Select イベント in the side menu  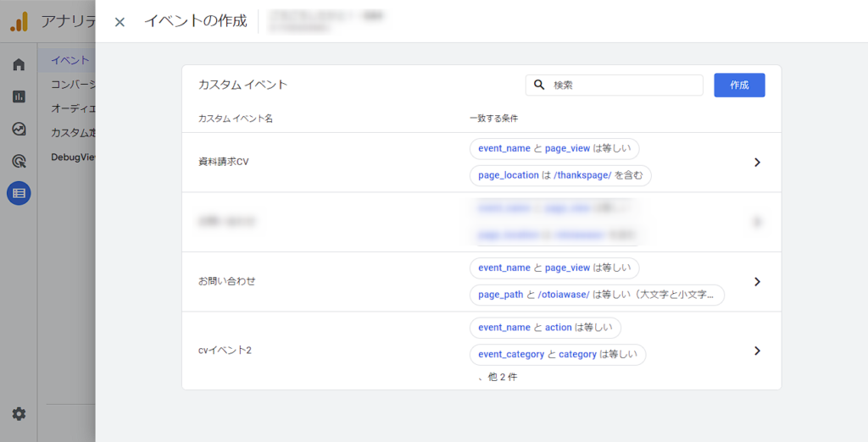coord(70,60)
